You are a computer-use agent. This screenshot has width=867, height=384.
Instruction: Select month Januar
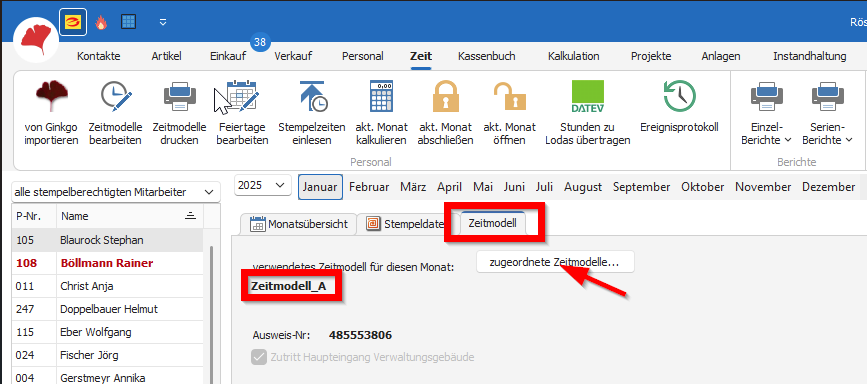click(x=320, y=186)
